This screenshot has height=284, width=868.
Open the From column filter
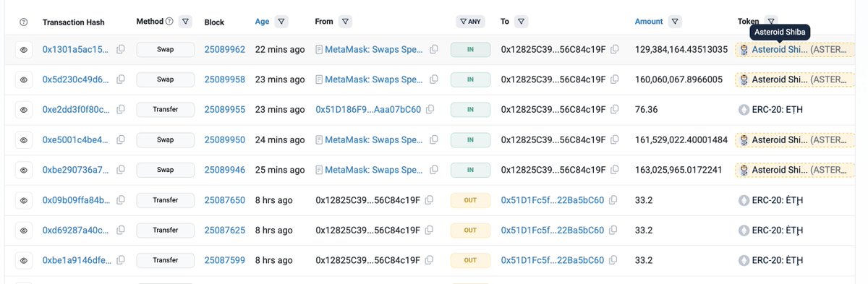346,22
